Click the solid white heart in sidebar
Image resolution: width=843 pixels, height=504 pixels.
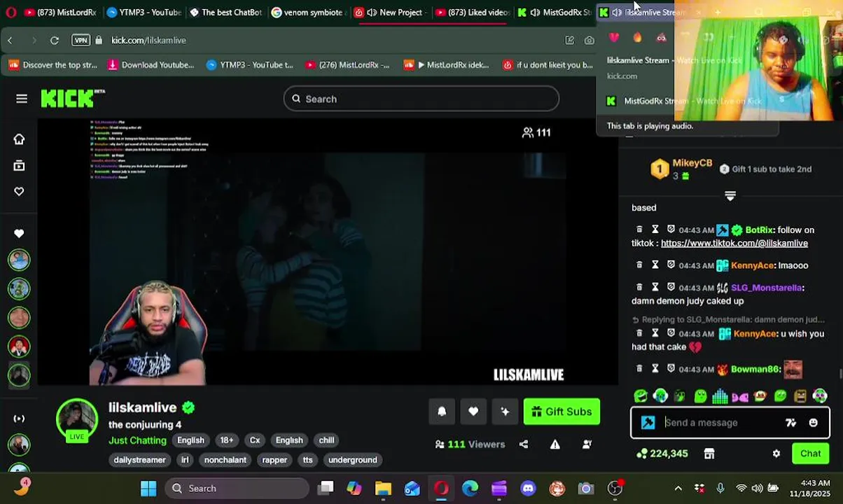19,233
